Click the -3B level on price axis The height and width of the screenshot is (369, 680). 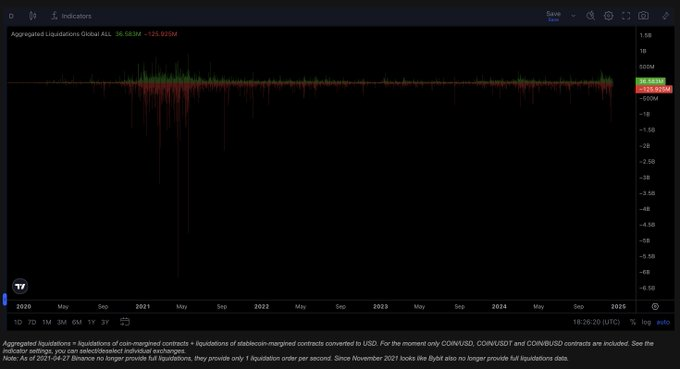644,177
